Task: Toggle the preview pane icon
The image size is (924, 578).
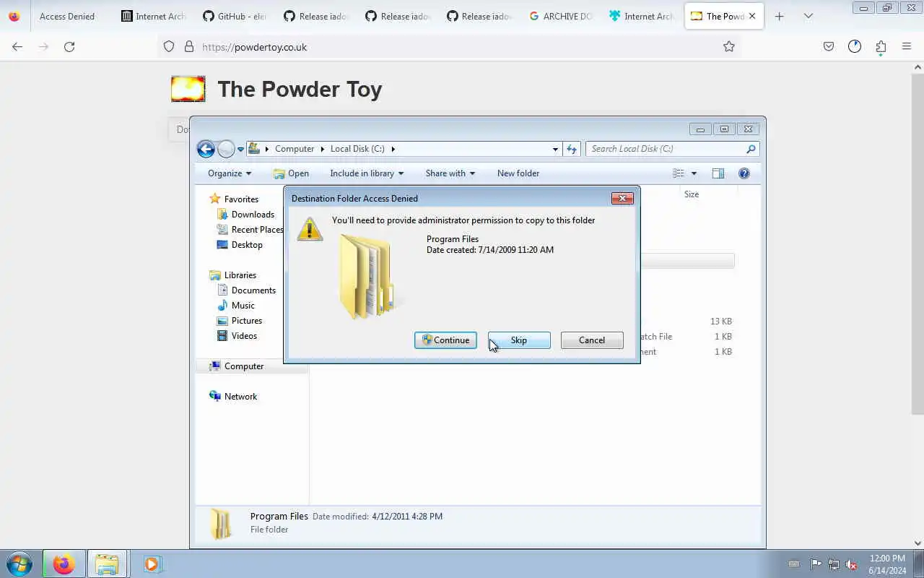Action: (x=718, y=173)
